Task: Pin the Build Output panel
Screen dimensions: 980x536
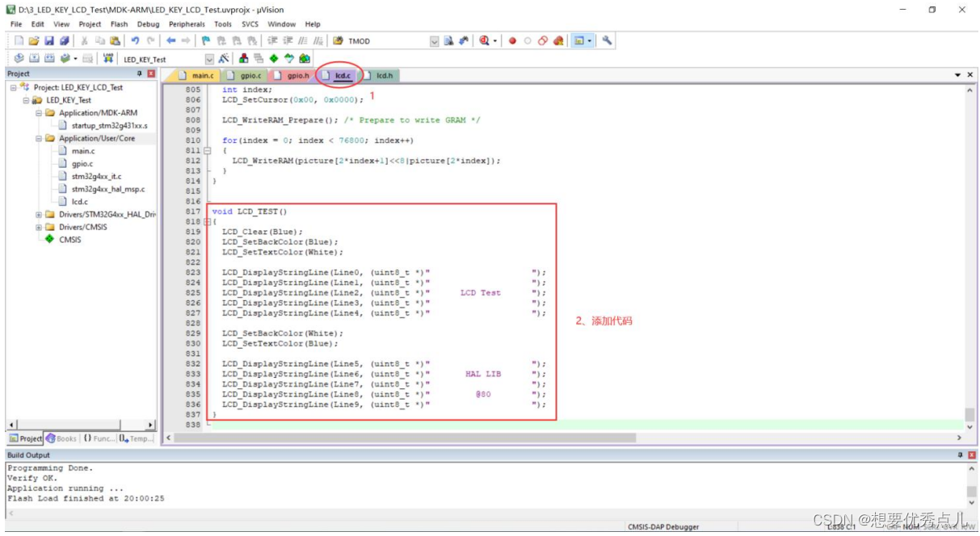Action: click(x=959, y=455)
